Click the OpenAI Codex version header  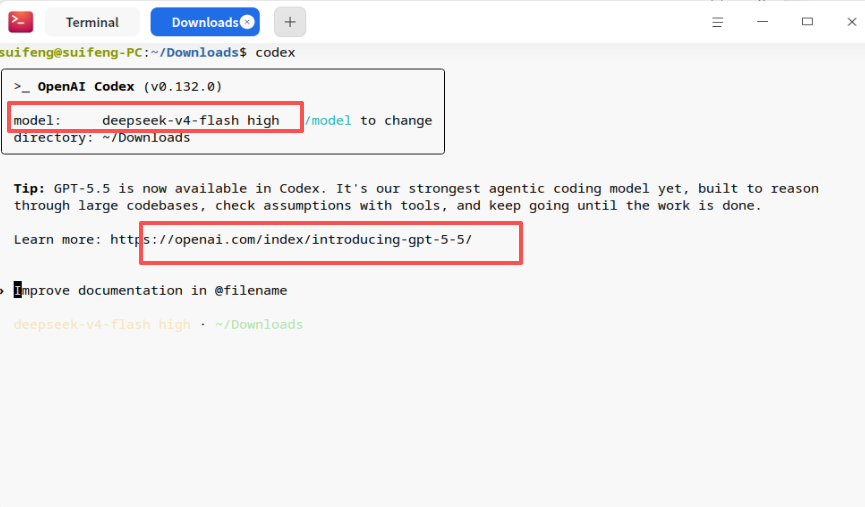point(118,87)
